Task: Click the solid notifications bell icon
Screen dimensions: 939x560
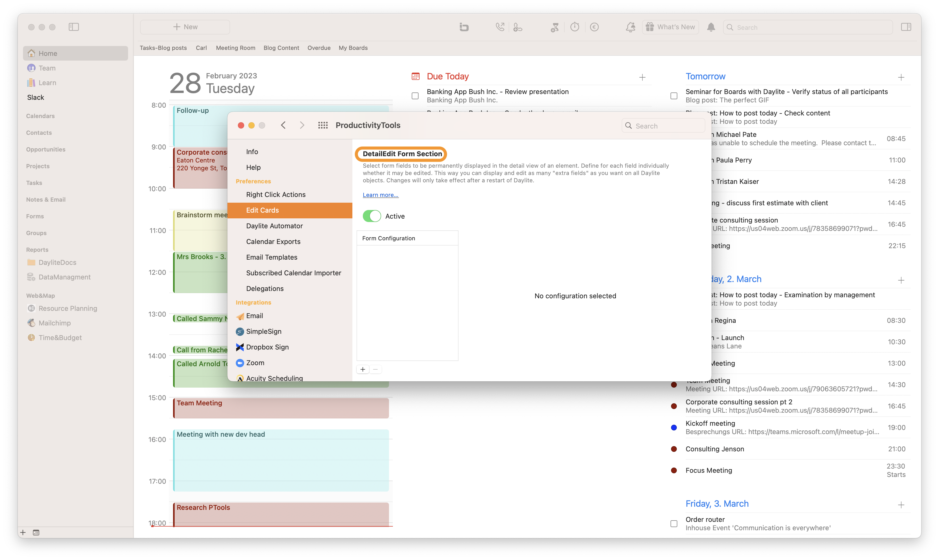Action: click(x=711, y=27)
